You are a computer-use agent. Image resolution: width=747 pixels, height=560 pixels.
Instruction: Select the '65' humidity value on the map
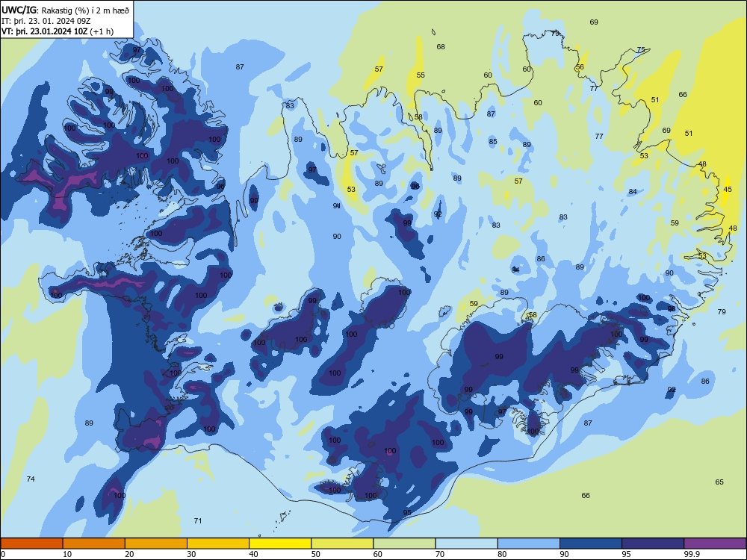(x=719, y=482)
